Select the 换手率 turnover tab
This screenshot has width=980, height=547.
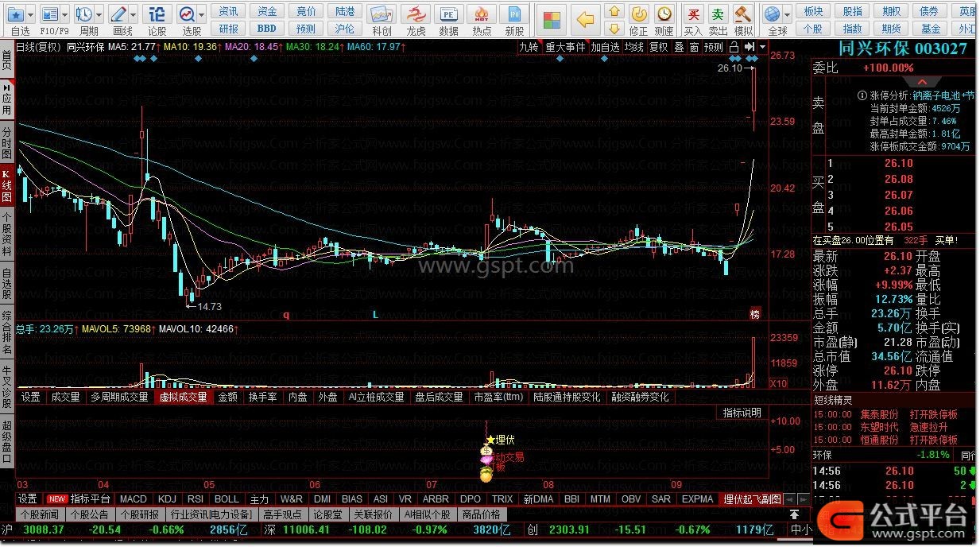pos(263,397)
